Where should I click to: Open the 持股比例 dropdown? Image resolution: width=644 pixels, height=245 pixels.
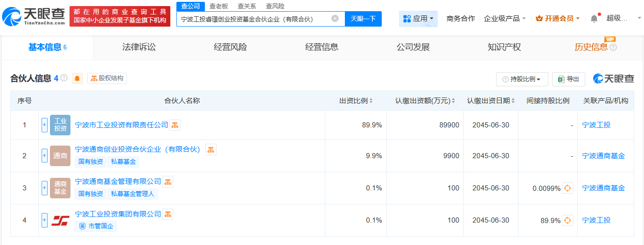[x=522, y=79]
